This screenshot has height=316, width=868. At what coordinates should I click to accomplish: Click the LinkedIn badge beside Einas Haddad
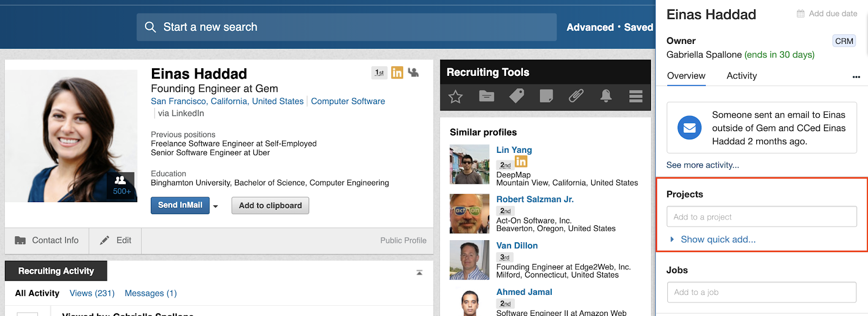(x=397, y=73)
